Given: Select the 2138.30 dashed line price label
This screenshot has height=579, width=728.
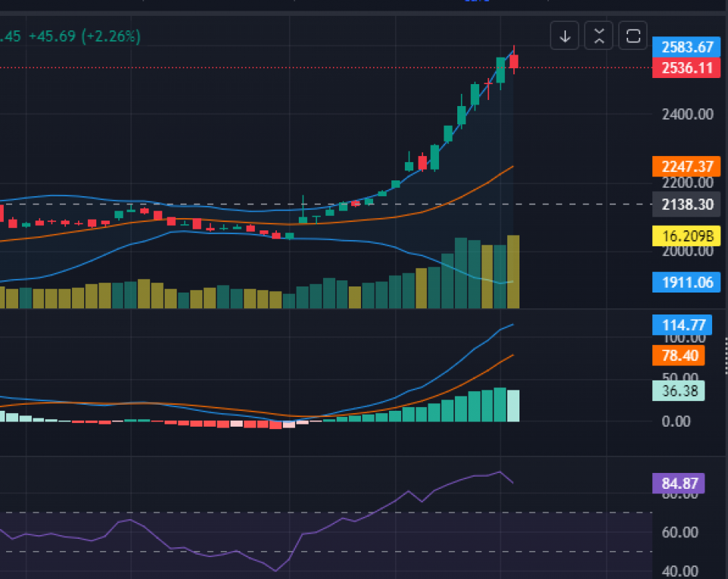Looking at the screenshot, I should [686, 204].
